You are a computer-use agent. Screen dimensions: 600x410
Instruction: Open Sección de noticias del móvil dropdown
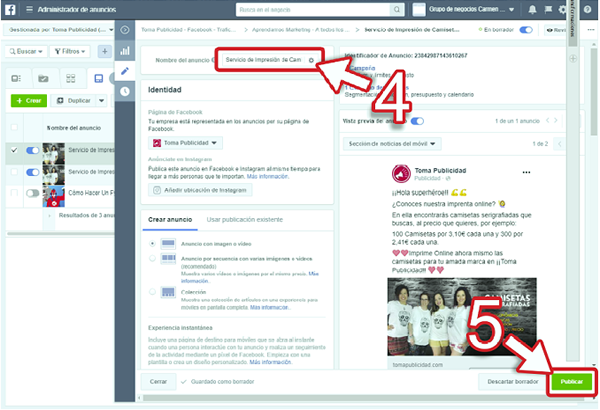pos(392,144)
